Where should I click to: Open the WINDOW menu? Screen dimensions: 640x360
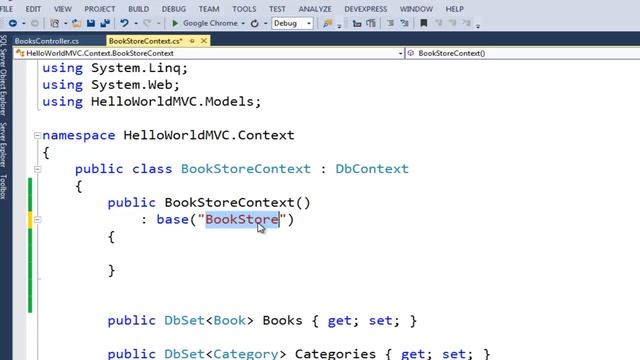point(416,9)
